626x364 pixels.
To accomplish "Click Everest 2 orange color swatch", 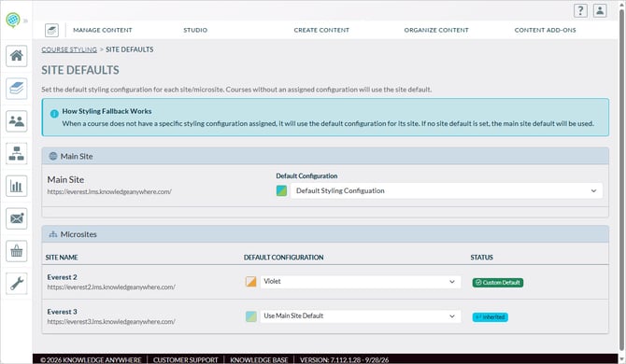I will coord(250,282).
